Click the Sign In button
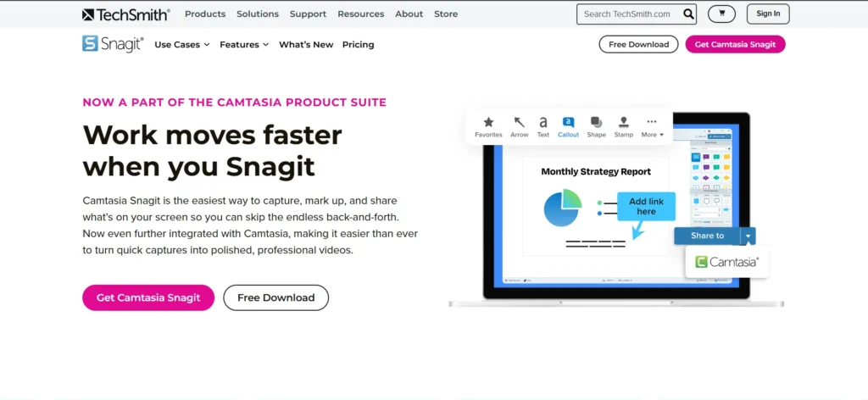 click(x=768, y=14)
